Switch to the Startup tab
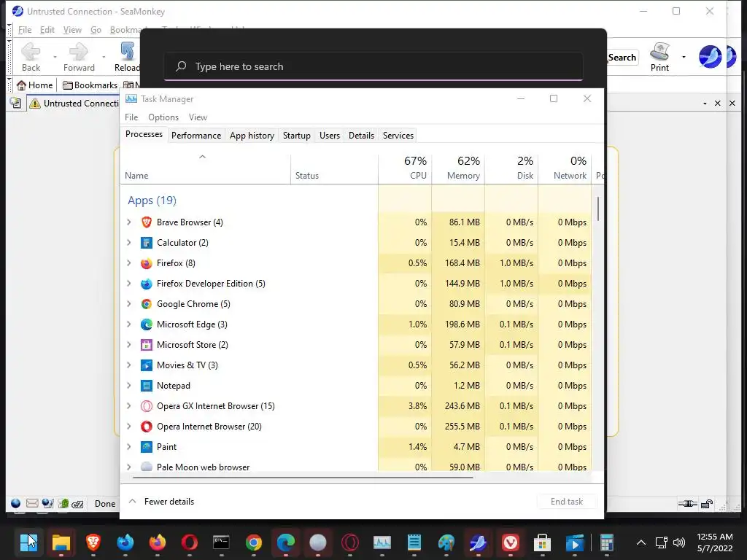747x560 pixels. [x=296, y=135]
